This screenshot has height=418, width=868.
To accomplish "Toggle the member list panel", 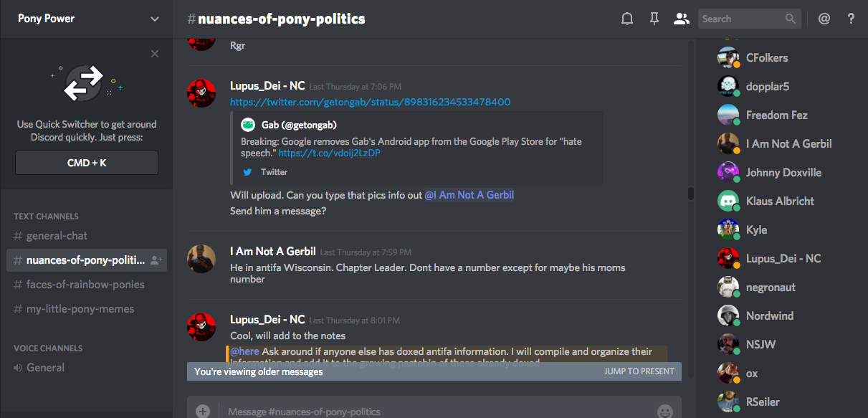I will click(x=681, y=19).
